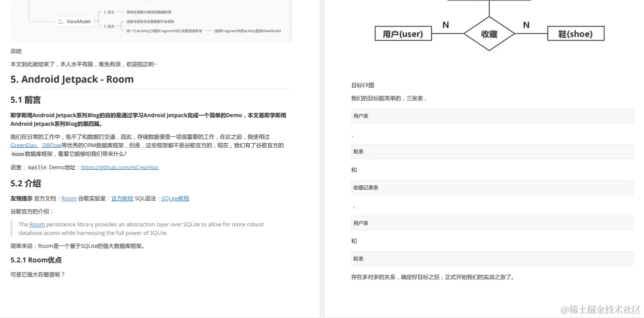
Task: Click the 鞋(shoe) entity box
Action: click(576, 33)
